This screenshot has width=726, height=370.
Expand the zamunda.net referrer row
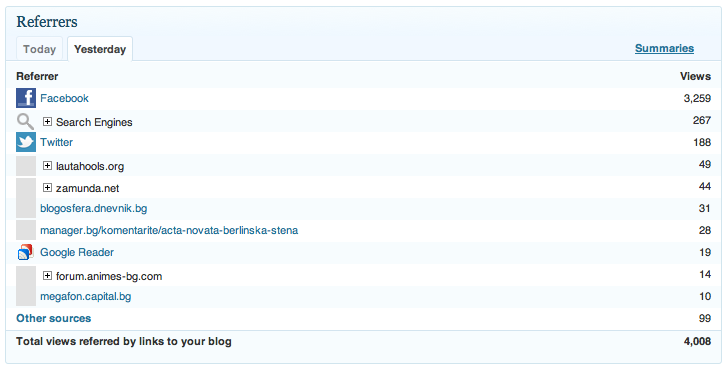click(47, 188)
